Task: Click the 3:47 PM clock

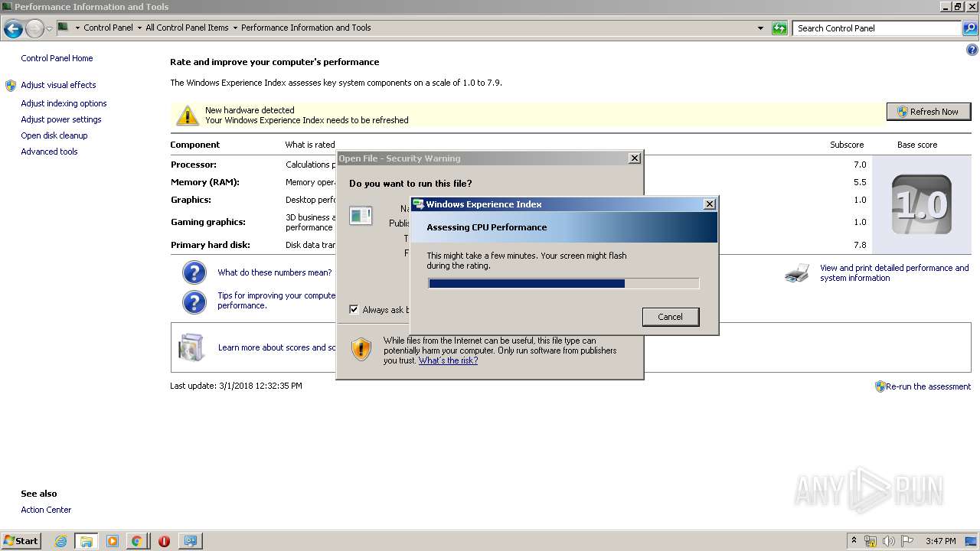Action: (940, 541)
